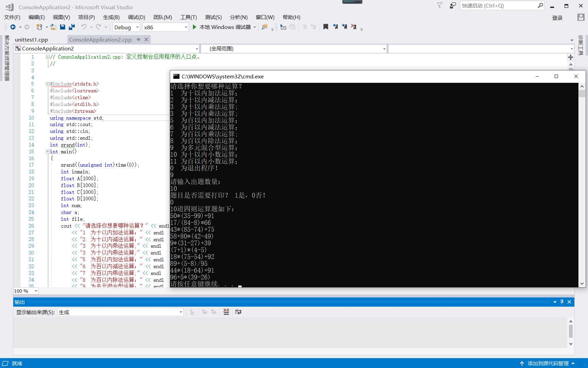Click the cmd.exe console scrollbar down arrow
Viewport: 588px width, 368px height.
[x=582, y=283]
